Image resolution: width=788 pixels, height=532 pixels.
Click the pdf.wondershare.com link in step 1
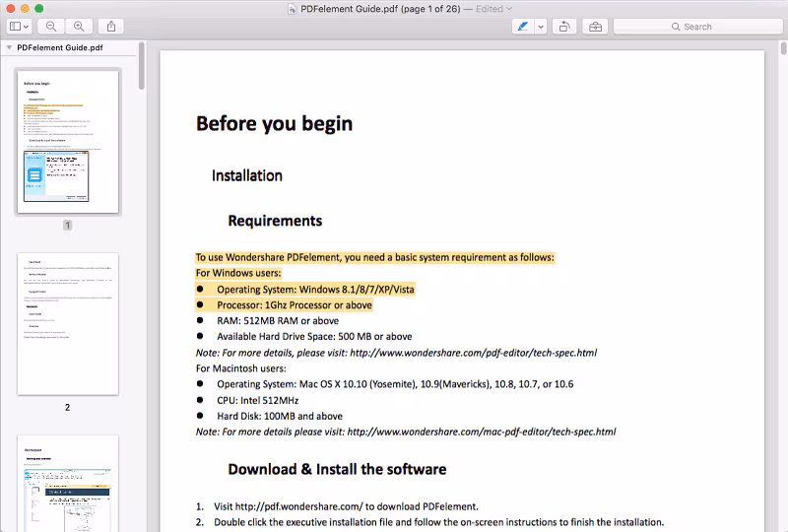(298, 506)
